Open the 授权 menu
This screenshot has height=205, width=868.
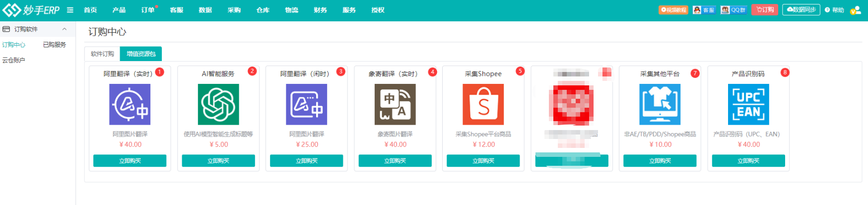click(x=378, y=10)
